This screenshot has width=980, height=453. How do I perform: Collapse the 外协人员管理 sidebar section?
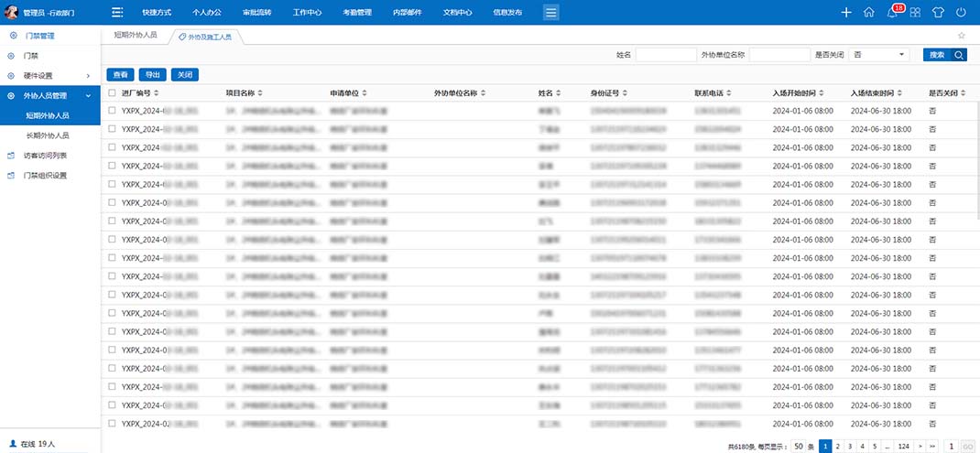click(x=50, y=95)
